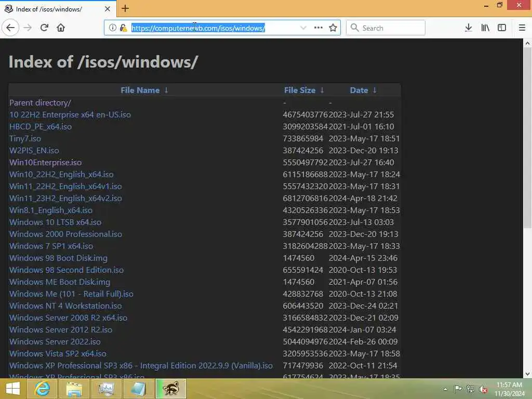Open the taskbar clock showing 11:57 AM
532x399 pixels.
pos(509,389)
